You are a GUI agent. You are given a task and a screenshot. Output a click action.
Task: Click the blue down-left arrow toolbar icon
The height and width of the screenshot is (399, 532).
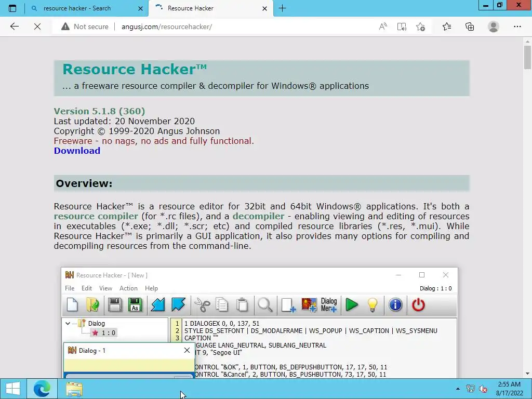158,304
